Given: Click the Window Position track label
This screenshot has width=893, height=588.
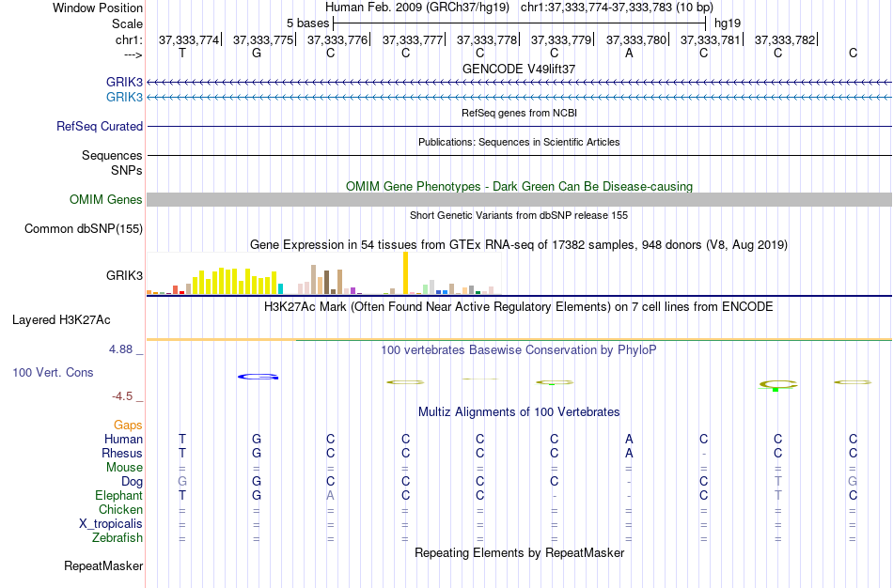Looking at the screenshot, I should (98, 8).
